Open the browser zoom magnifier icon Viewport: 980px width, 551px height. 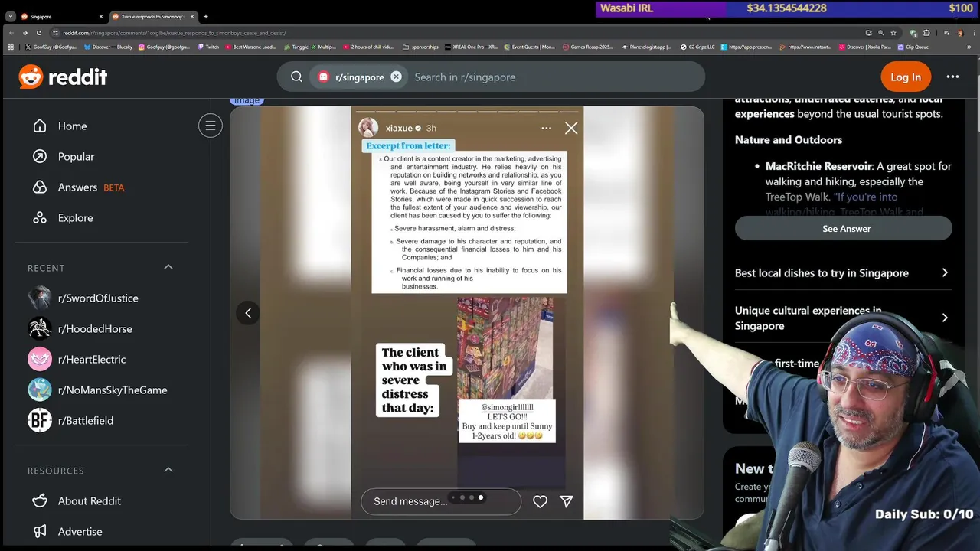point(880,33)
